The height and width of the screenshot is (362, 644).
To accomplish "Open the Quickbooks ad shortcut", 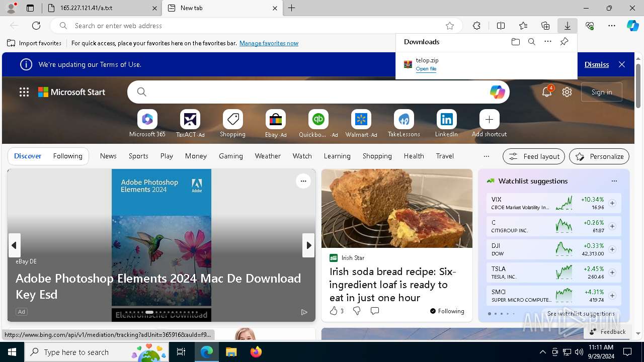I will pyautogui.click(x=318, y=124).
